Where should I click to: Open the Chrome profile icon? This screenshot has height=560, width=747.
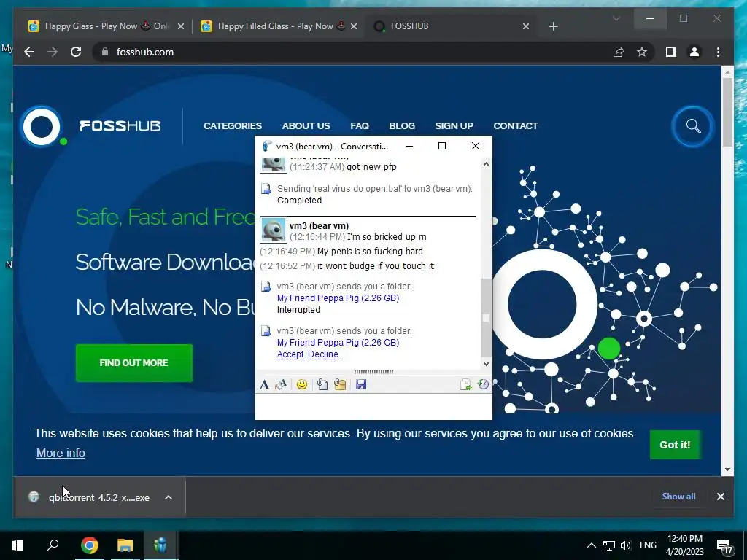click(694, 52)
